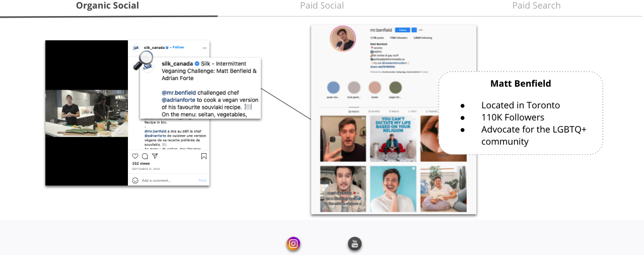Switch to the Organic Social tab
The image size is (644, 255).
click(107, 6)
